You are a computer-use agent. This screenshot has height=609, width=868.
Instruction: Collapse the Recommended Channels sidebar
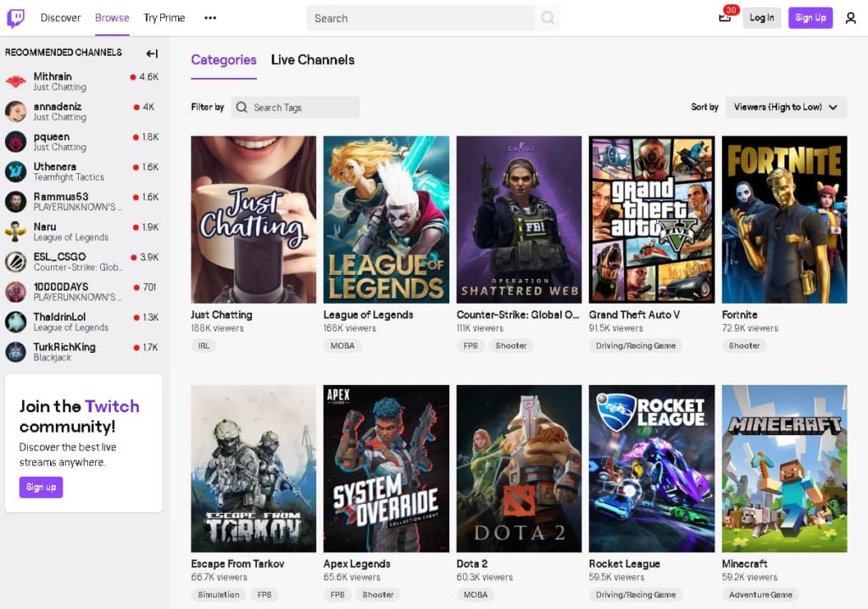[152, 53]
